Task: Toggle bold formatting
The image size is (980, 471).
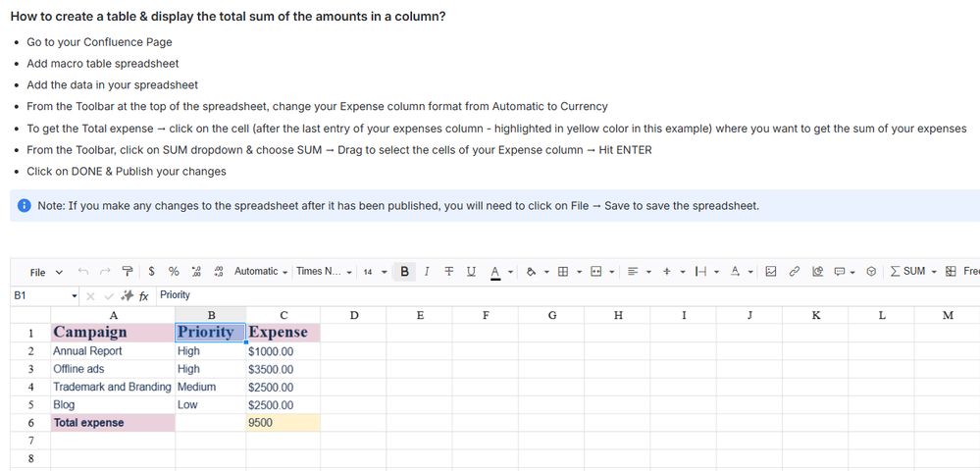Action: pos(405,272)
